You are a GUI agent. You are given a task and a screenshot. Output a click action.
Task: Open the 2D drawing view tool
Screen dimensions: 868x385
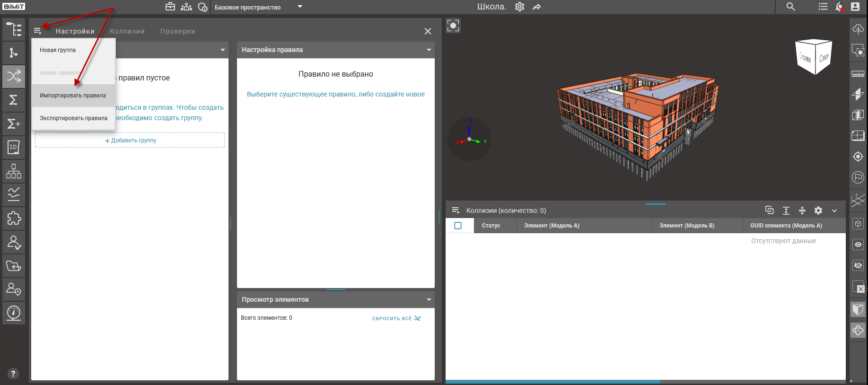pyautogui.click(x=14, y=147)
